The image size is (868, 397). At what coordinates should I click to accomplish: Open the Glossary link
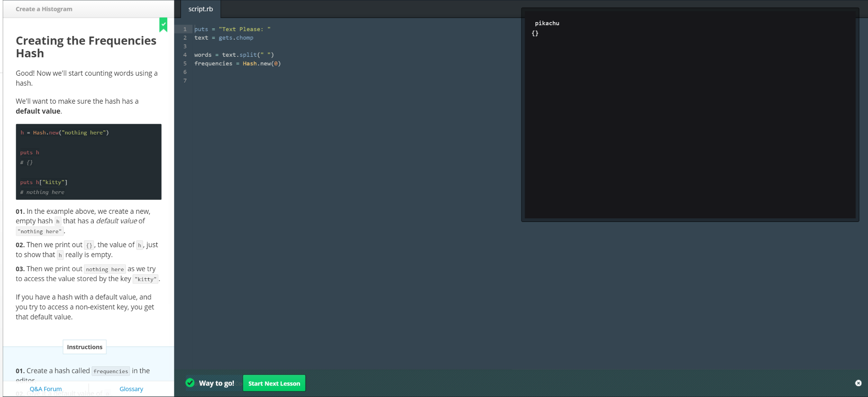(131, 389)
